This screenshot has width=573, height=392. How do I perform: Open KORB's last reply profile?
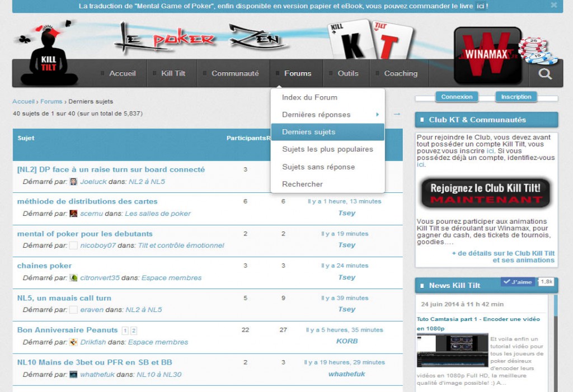(x=347, y=341)
